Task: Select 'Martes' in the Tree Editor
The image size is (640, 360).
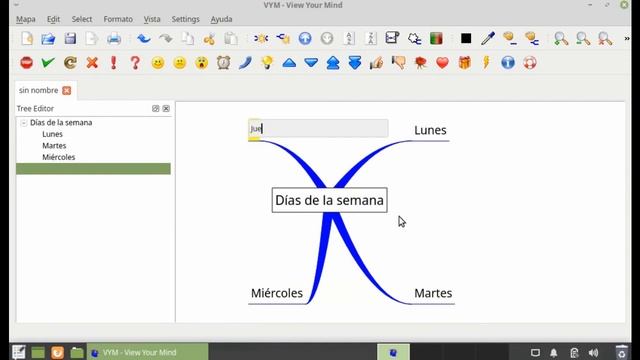Action: (54, 145)
